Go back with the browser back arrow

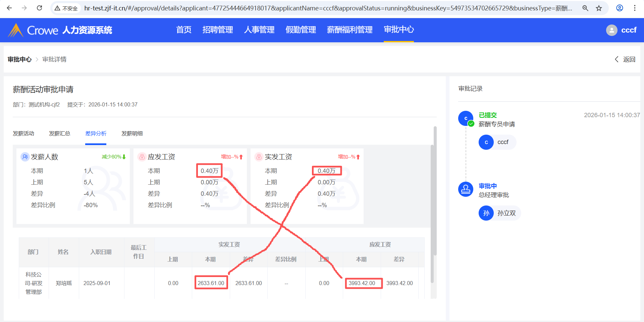(x=9, y=8)
